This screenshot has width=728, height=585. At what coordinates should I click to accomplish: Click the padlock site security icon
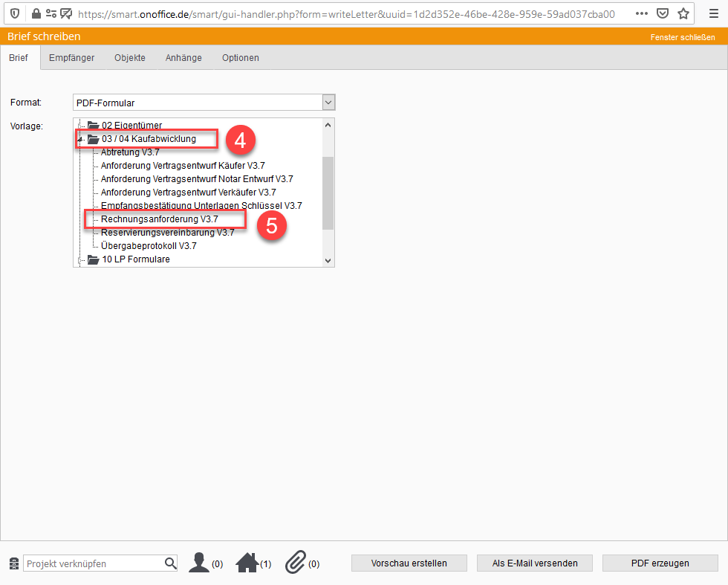pyautogui.click(x=35, y=13)
